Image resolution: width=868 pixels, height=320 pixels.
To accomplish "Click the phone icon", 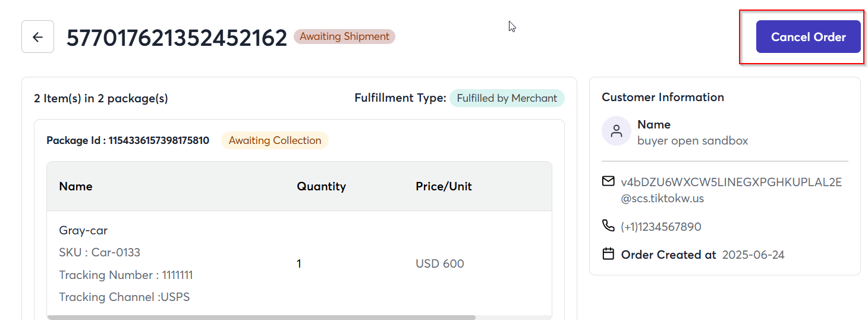I will (x=608, y=225).
